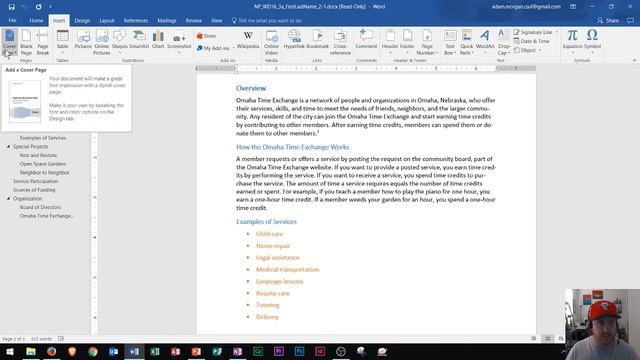
Task: Collapse the Organization heading
Action: (x=8, y=199)
